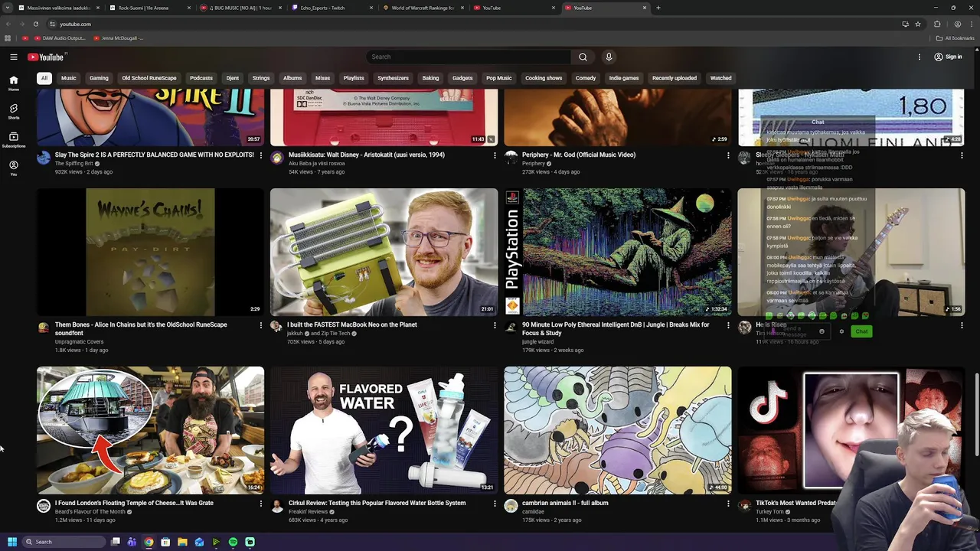The height and width of the screenshot is (551, 980).
Task: Open the Wayne's Chains thumbnail video
Action: pyautogui.click(x=150, y=252)
